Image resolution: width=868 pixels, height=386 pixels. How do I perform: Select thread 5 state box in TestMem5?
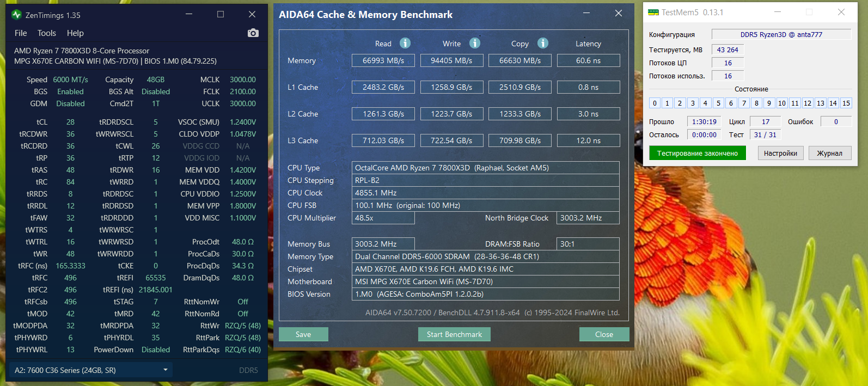(x=718, y=103)
